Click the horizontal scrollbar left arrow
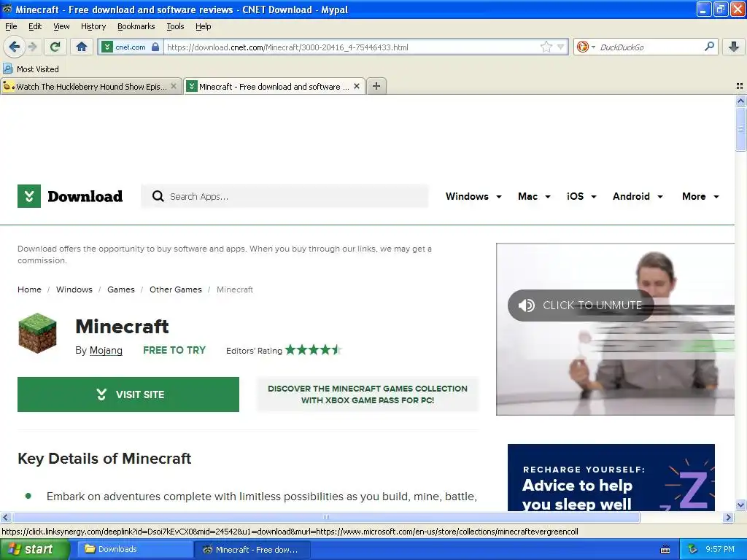 (5, 517)
